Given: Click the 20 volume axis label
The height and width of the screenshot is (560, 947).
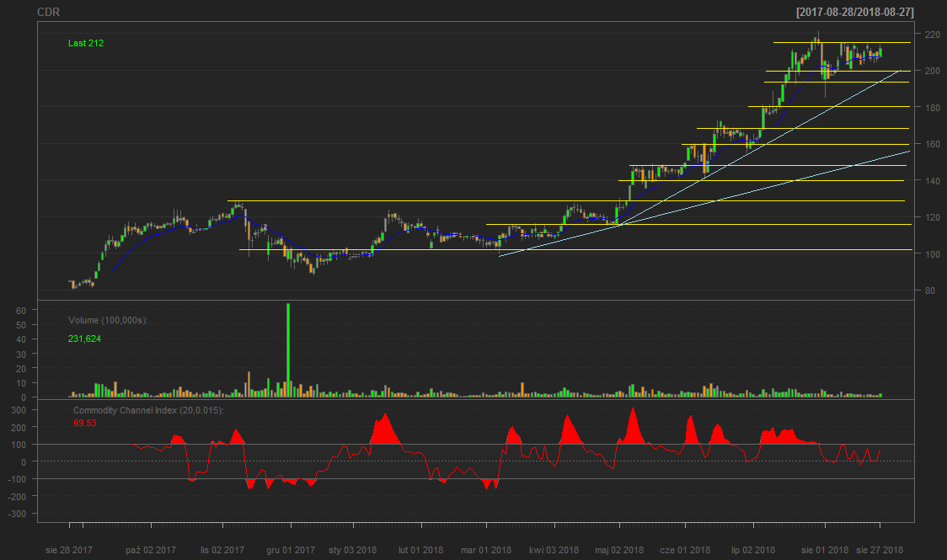Looking at the screenshot, I should pos(21,368).
